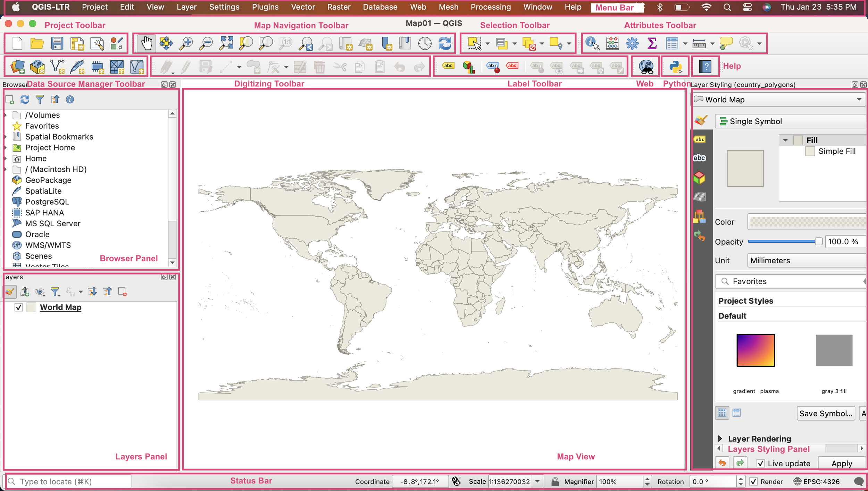Disable Live update in Layer Styling
The width and height of the screenshot is (868, 491).
(761, 463)
